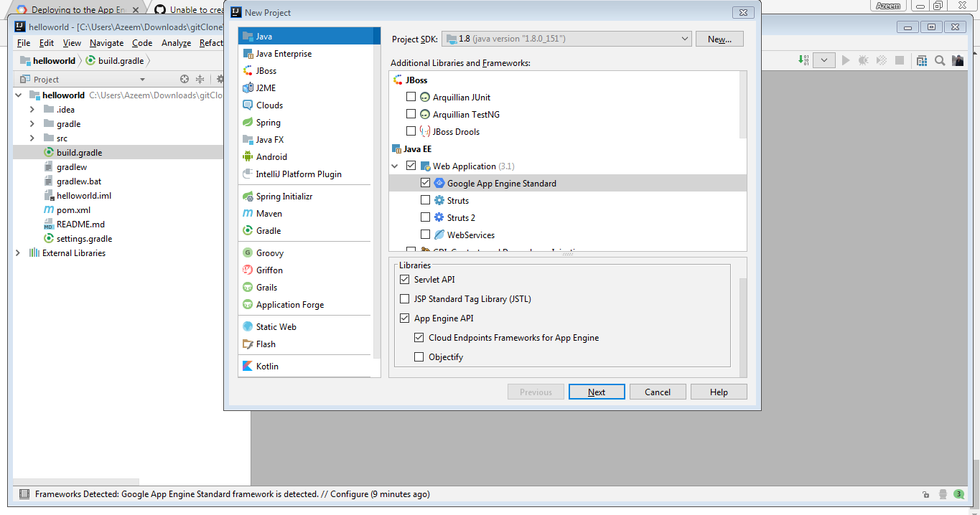
Task: Expand the .idea folder
Action: (32, 110)
